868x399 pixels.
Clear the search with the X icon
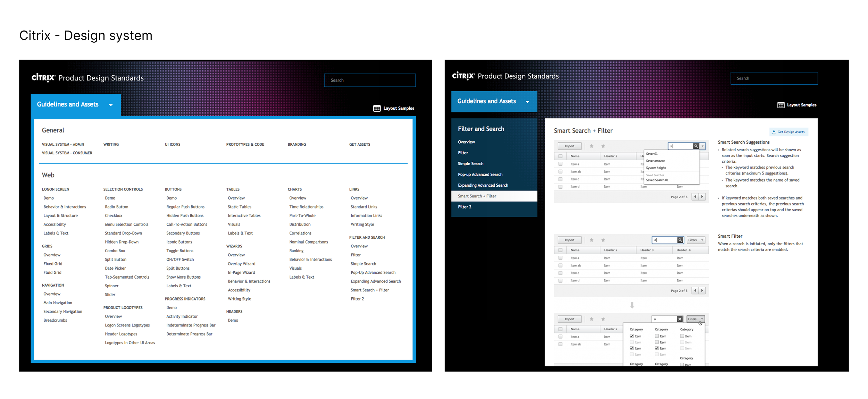click(679, 319)
